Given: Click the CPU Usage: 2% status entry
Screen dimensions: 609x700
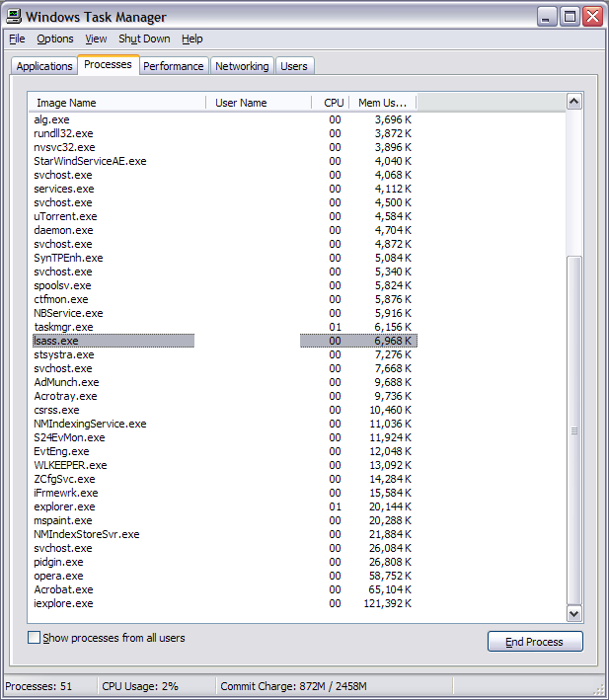Looking at the screenshot, I should [140, 686].
